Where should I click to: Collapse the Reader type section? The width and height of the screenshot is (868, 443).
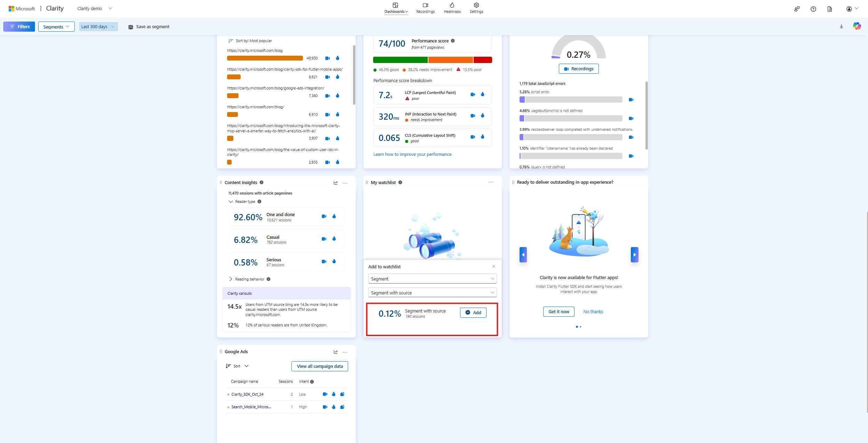(231, 201)
